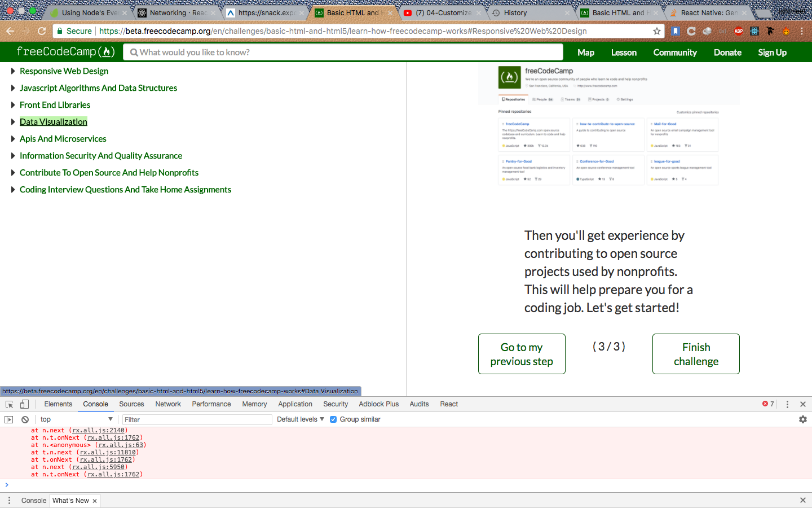Close the What's New drawer tab
This screenshot has height=508, width=812.
[95, 501]
